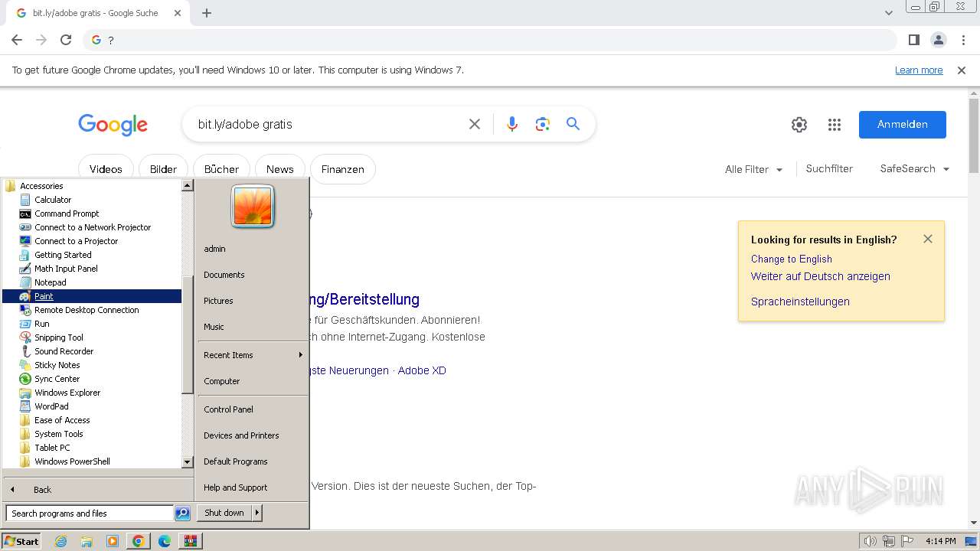Open the Google apps grid
980x551 pixels.
coord(835,125)
